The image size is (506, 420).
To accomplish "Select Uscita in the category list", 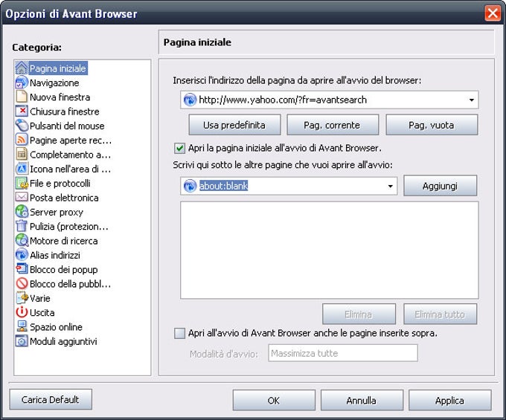I will click(x=42, y=313).
